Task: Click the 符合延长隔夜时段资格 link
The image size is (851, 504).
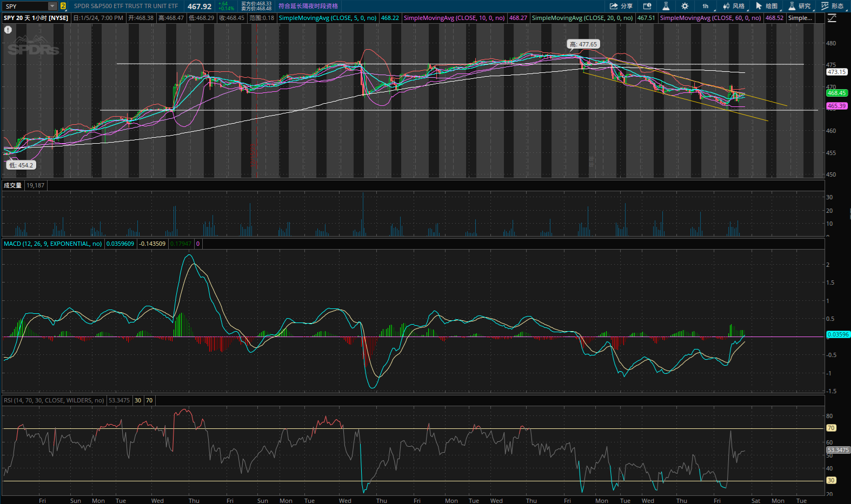Action: point(308,6)
